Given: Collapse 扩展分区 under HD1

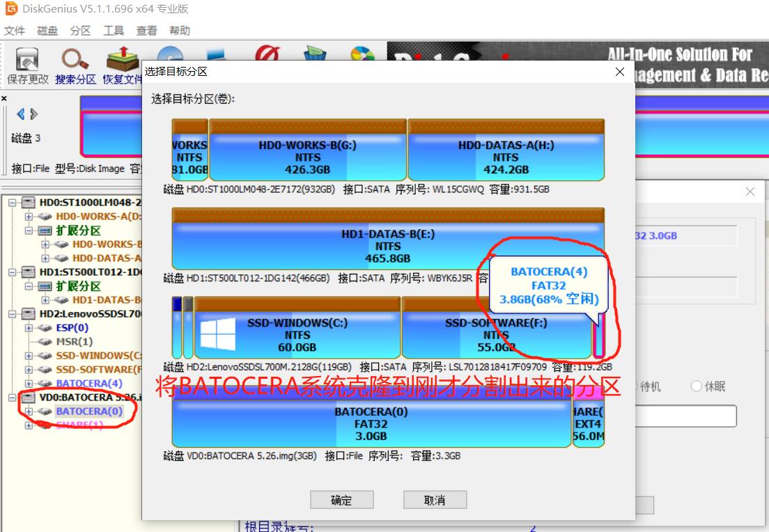Looking at the screenshot, I should [29, 286].
